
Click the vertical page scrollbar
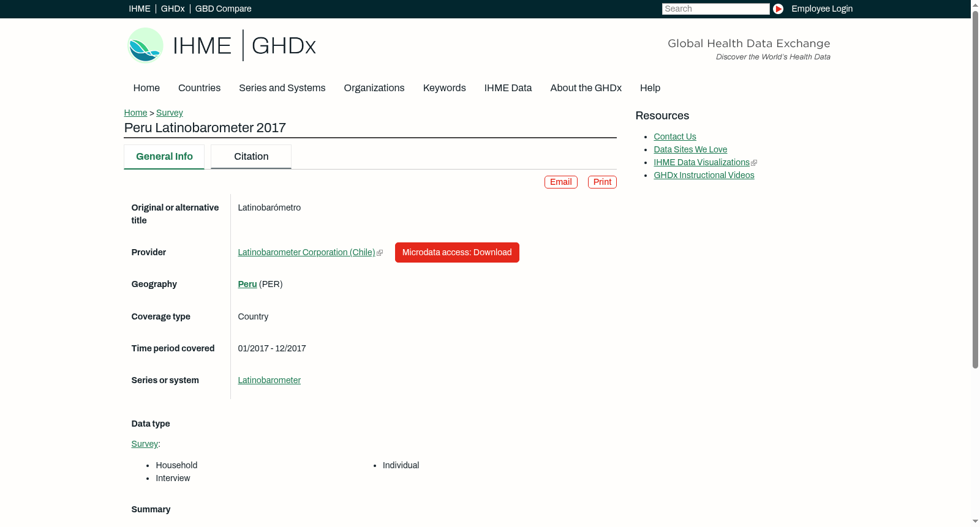pos(975,189)
